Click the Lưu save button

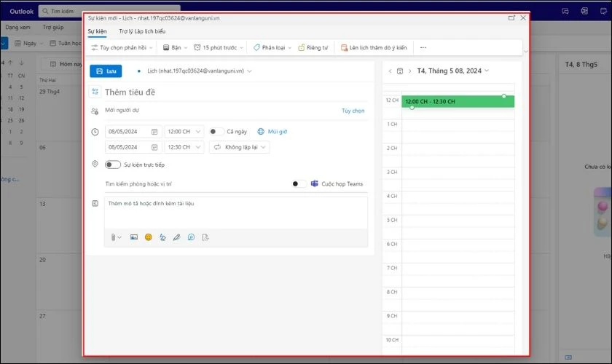tap(106, 71)
